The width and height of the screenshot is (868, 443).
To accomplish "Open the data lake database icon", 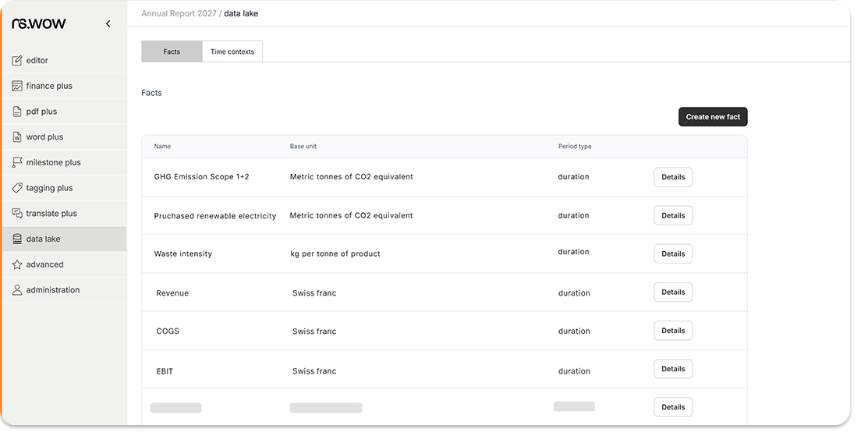I will (17, 239).
